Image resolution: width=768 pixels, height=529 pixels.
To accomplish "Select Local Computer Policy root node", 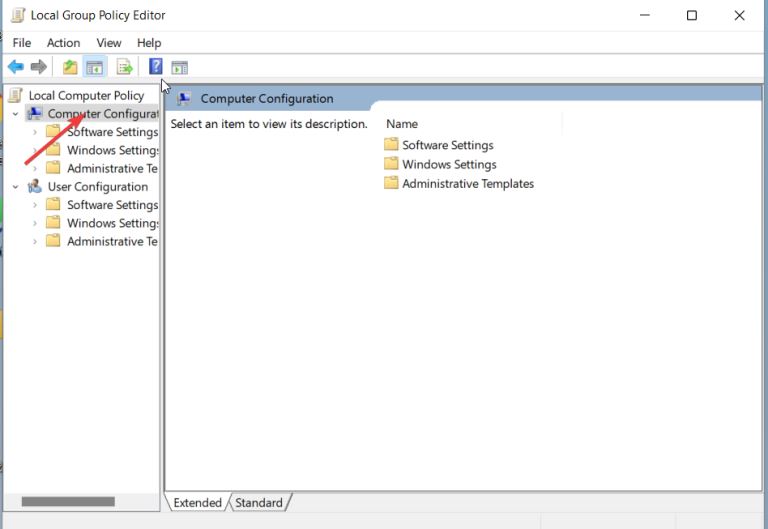I will click(x=86, y=96).
